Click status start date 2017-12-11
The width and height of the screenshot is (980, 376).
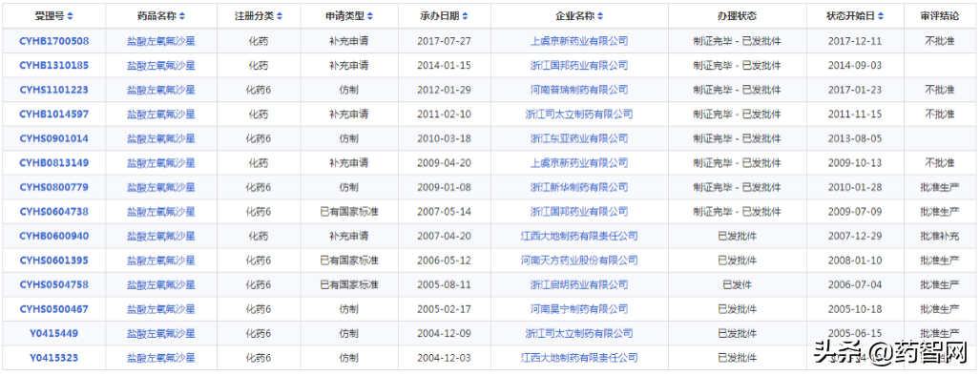(855, 41)
